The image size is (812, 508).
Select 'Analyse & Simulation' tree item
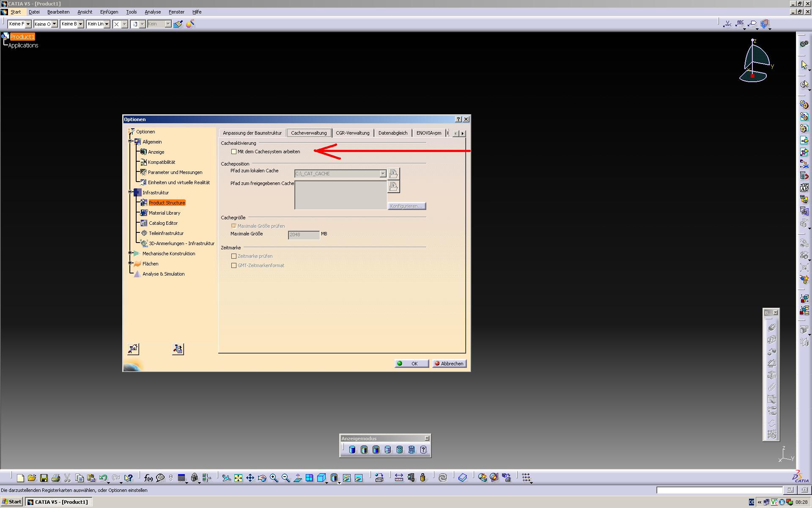point(163,274)
